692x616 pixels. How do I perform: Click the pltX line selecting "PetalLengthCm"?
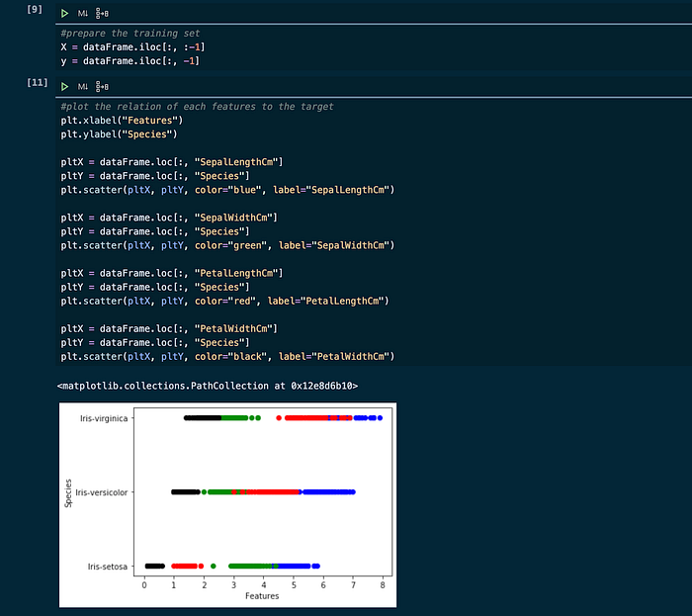(172, 273)
